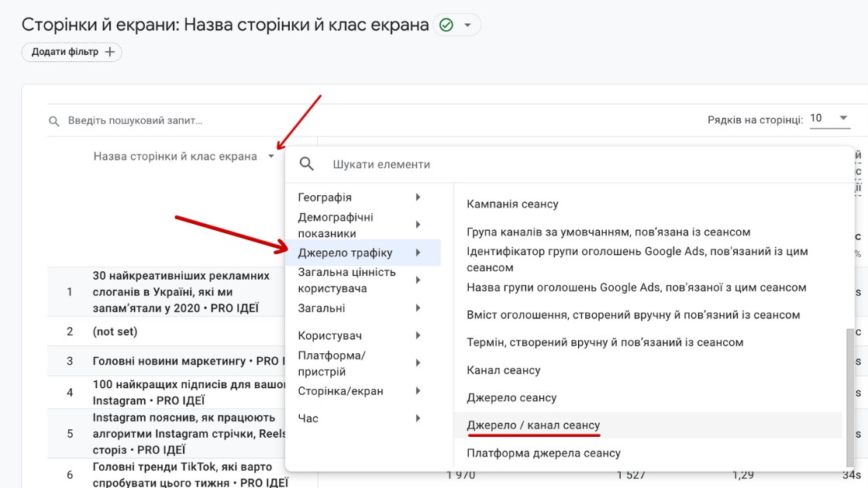868x488 pixels.
Task: Choose Платформа джерела сеансу dimension
Action: pyautogui.click(x=543, y=453)
